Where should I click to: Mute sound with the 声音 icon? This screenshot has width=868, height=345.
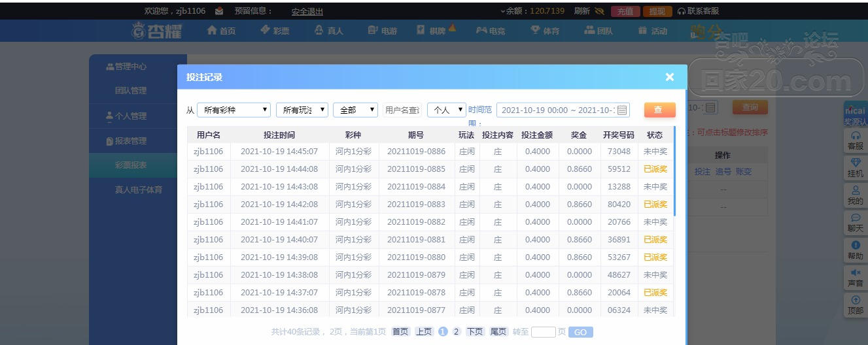click(855, 278)
